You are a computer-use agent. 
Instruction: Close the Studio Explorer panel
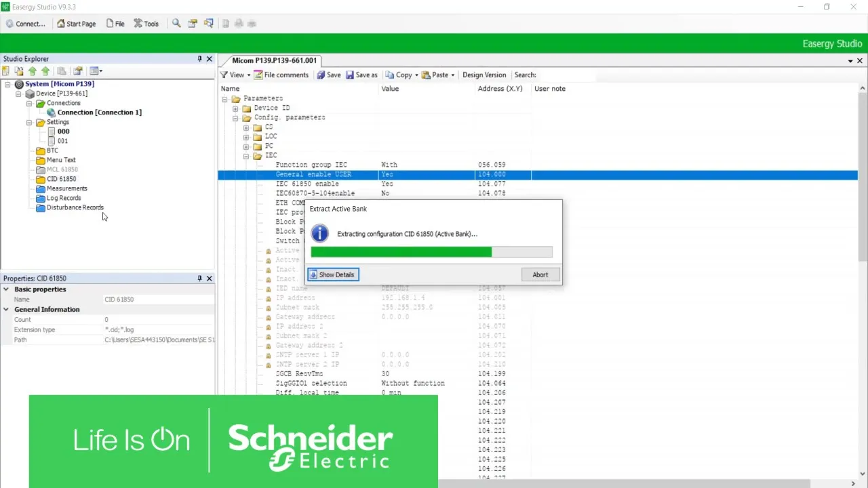(209, 59)
